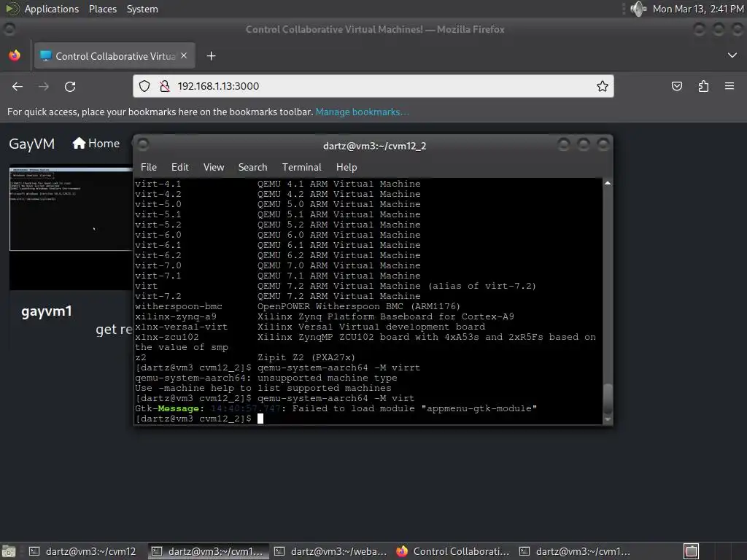Click the terminal scrollbar thumb
Viewport: 747px width, 560px height.
tap(608, 399)
